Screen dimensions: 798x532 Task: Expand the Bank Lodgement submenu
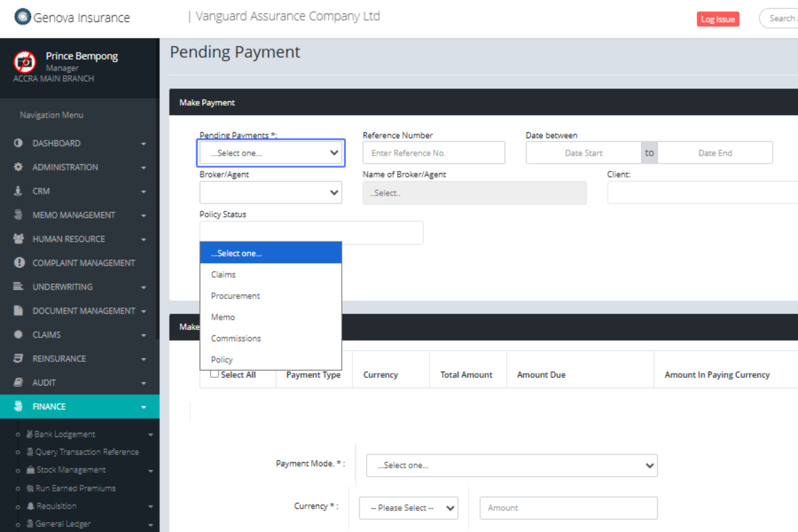[65, 434]
